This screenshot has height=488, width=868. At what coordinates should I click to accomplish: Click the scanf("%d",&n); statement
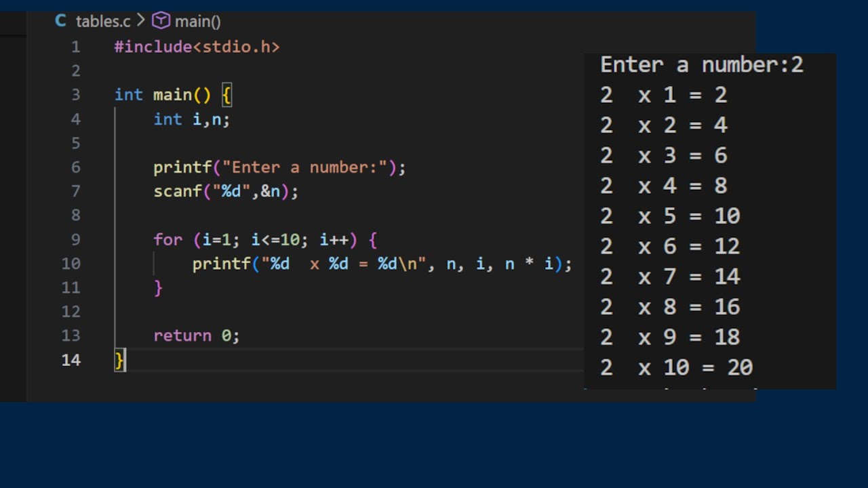coord(226,191)
